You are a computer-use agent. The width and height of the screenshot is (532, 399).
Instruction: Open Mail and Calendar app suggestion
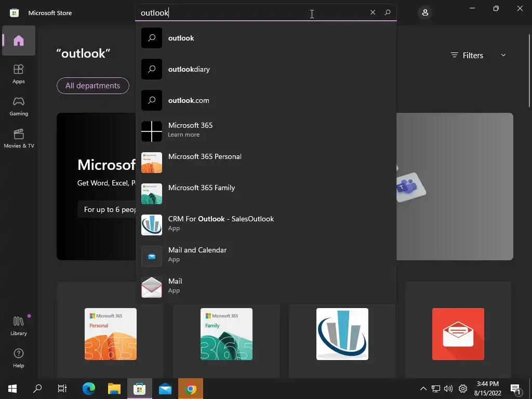(x=265, y=256)
